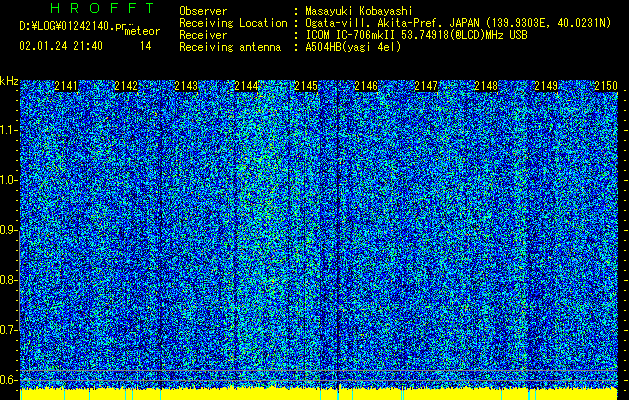
Task: Click the 2149 time marker
Action: tap(546, 86)
